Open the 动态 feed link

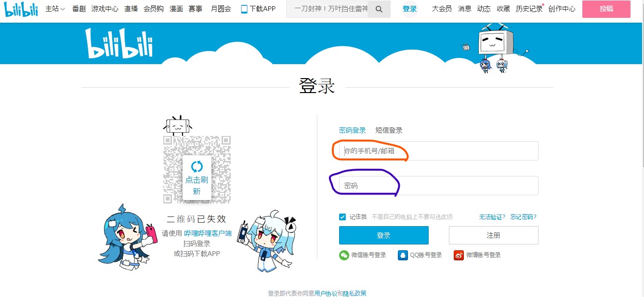[484, 9]
